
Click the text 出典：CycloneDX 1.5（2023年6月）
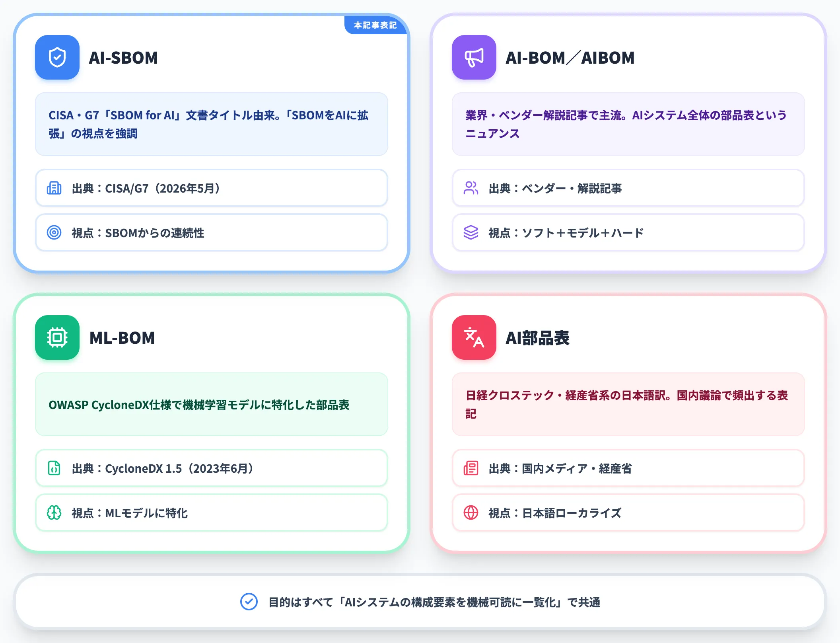pyautogui.click(x=163, y=468)
